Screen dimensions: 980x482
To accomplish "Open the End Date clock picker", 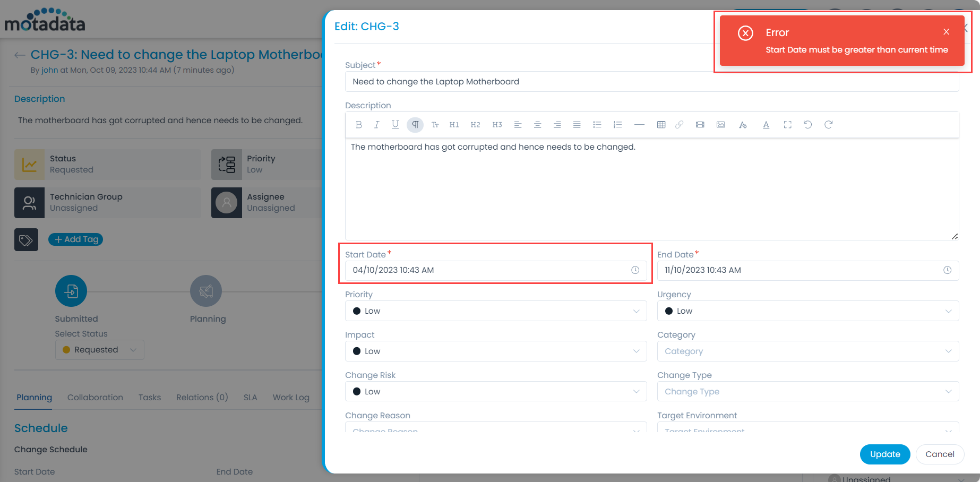I will (x=947, y=270).
